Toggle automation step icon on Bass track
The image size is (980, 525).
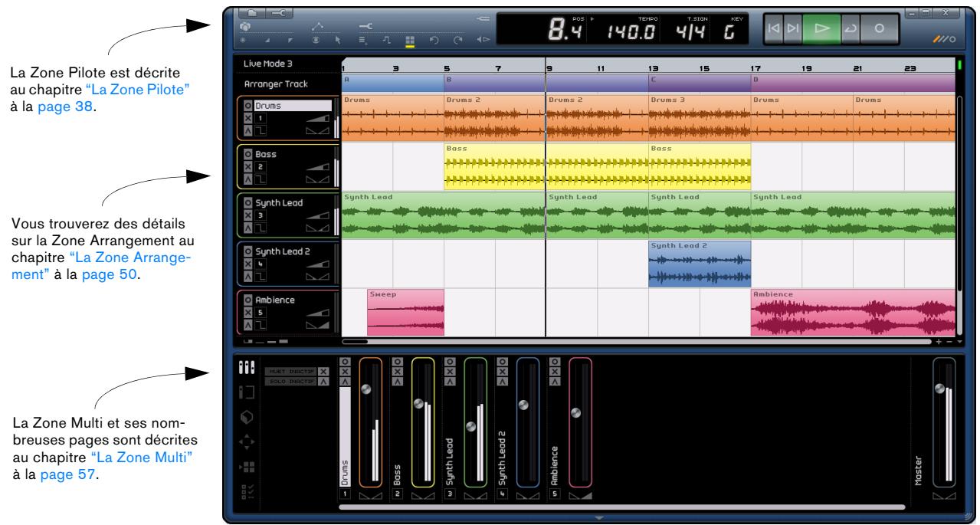pyautogui.click(x=261, y=179)
